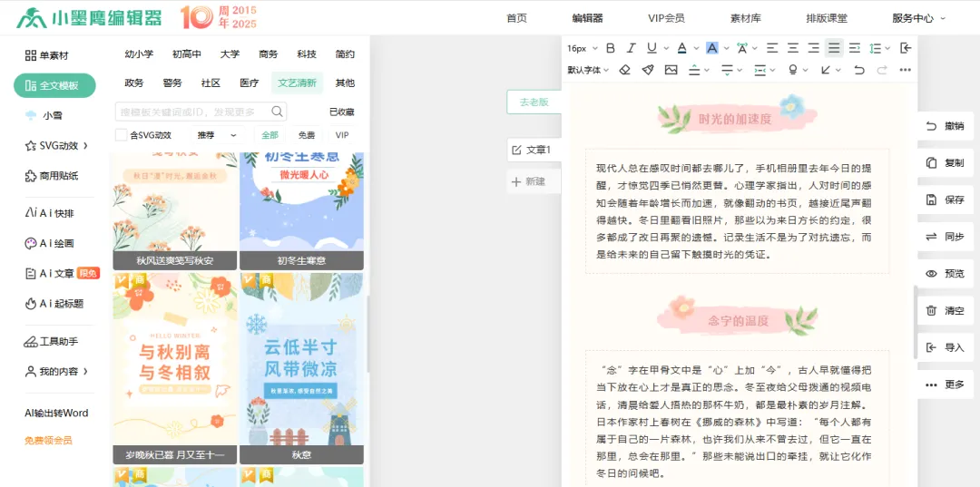Expand the line spacing dropdown arrow
Viewport: 980px width, 487px height.
coord(887,48)
